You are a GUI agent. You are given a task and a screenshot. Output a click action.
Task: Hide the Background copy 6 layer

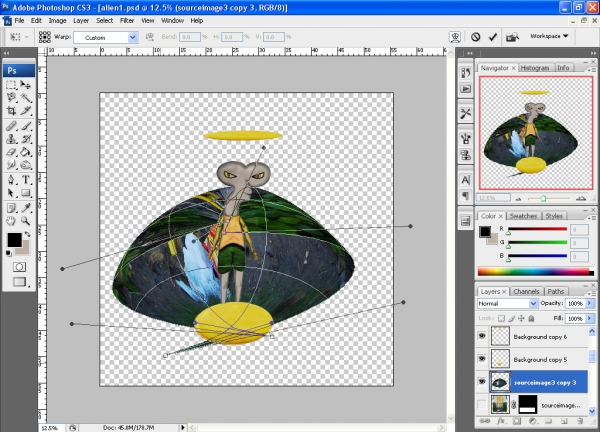click(x=482, y=336)
